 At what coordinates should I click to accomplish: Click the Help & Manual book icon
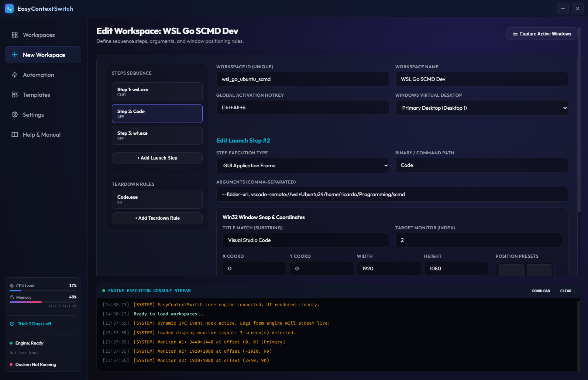click(x=15, y=134)
